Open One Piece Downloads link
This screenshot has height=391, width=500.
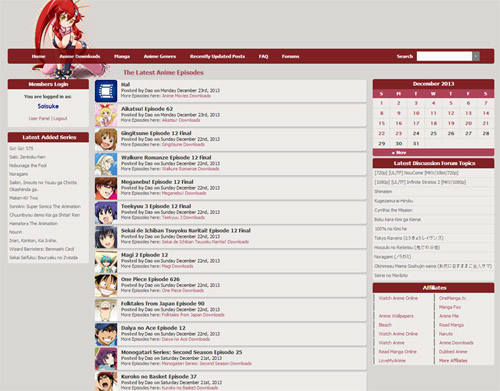pyautogui.click(x=183, y=290)
